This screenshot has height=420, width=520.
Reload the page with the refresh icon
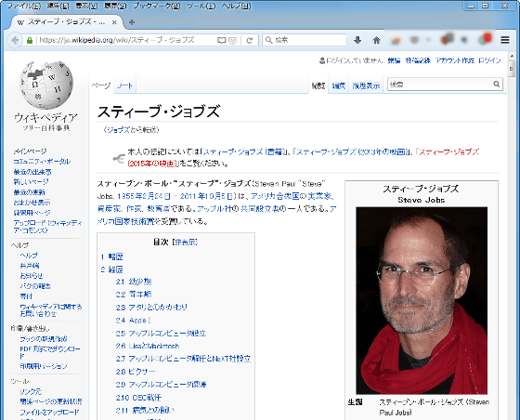tap(250, 40)
